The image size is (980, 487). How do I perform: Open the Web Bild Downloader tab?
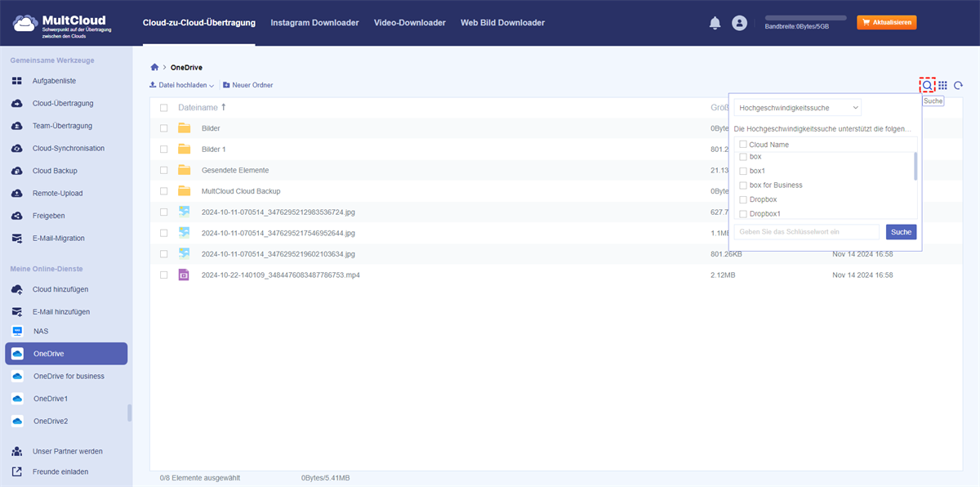tap(502, 23)
